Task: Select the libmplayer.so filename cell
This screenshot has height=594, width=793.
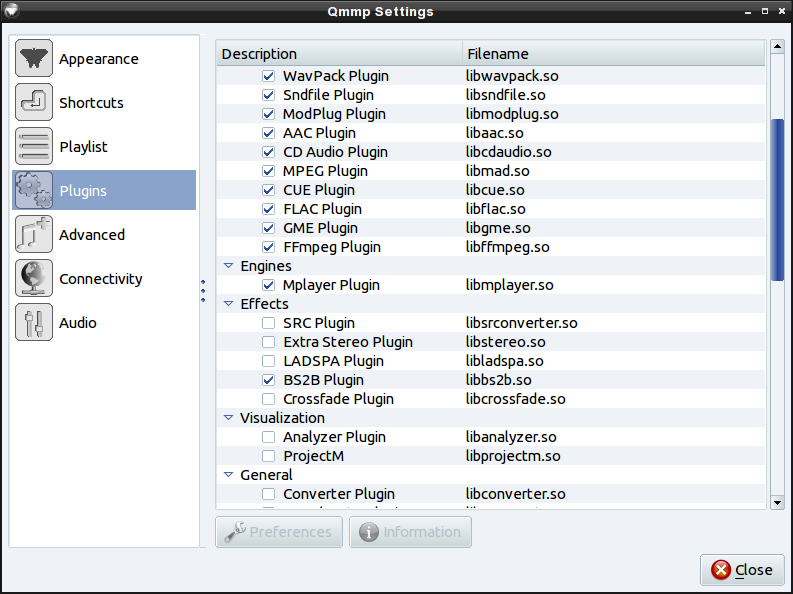Action: pos(613,285)
